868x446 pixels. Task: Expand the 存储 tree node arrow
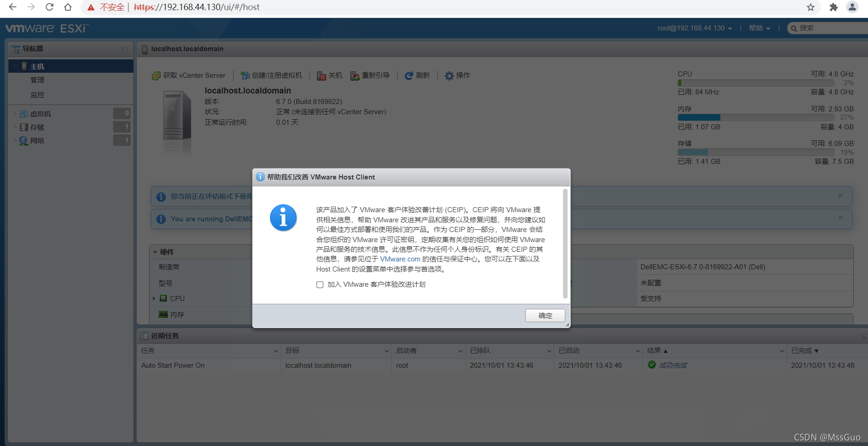pos(15,127)
